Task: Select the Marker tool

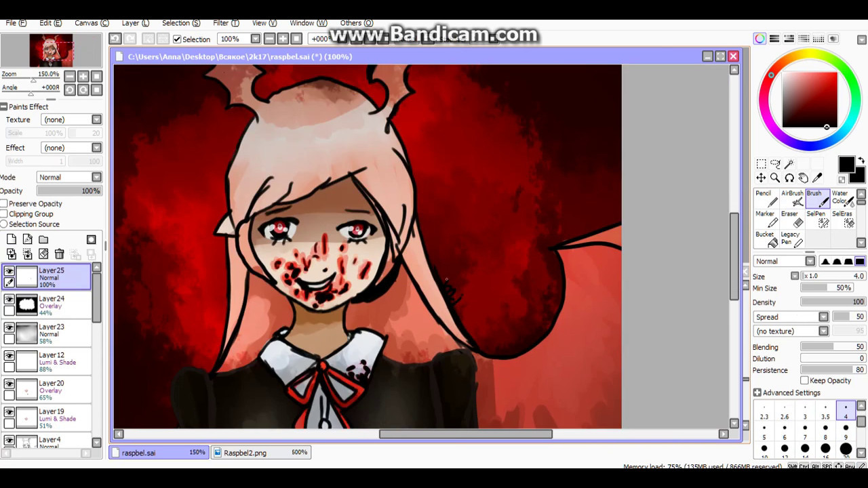Action: coord(766,220)
